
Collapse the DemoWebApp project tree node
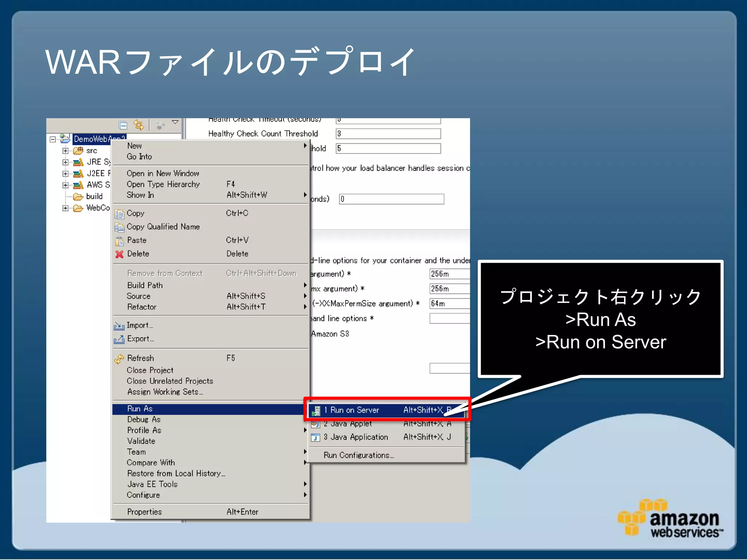tap(53, 139)
